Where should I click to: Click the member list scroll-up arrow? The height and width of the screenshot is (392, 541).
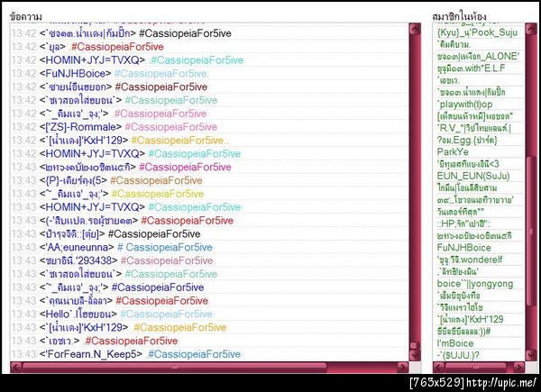pos(531,30)
